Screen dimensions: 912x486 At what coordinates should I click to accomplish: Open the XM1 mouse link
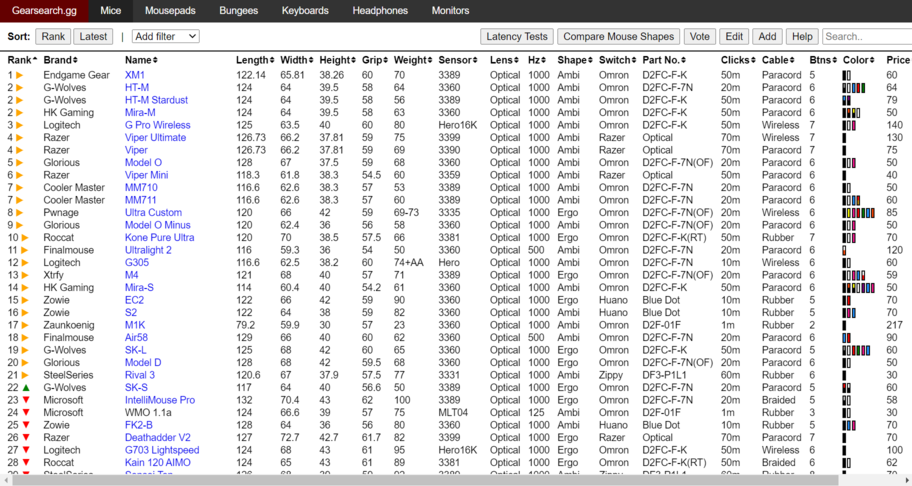tap(135, 75)
